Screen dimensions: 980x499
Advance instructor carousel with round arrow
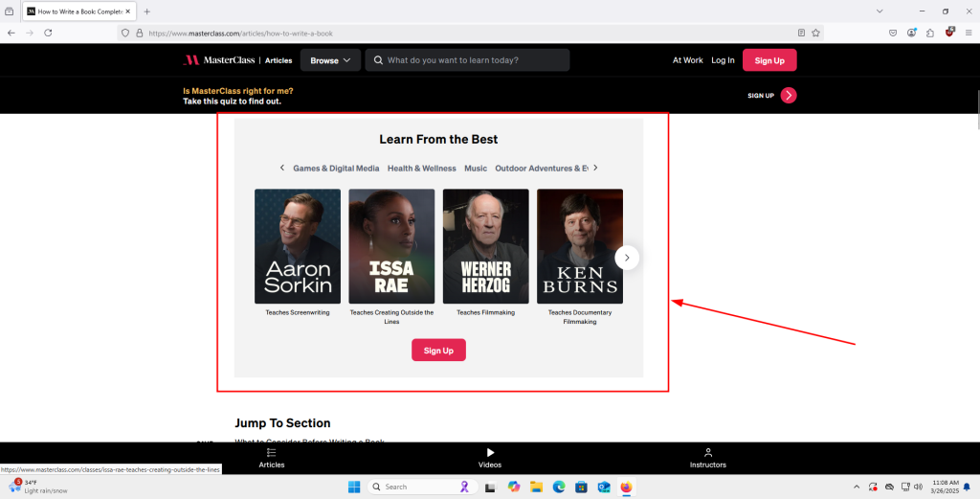tap(627, 258)
